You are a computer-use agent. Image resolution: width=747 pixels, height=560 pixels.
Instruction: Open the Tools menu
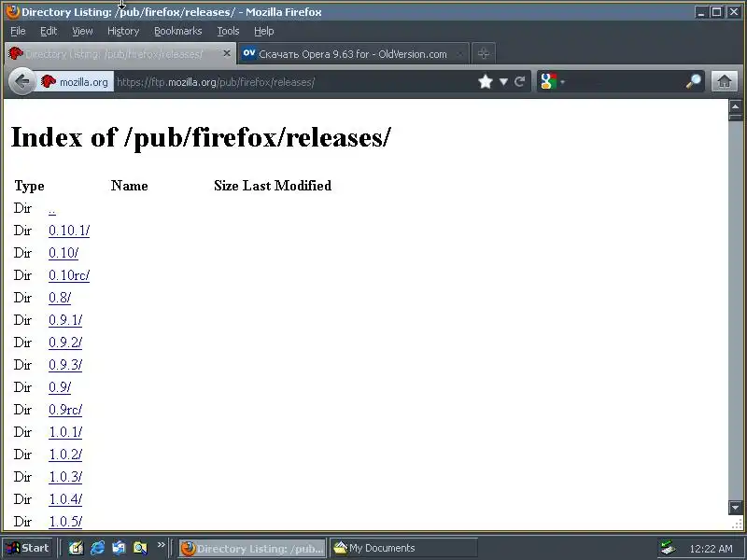pyautogui.click(x=228, y=31)
